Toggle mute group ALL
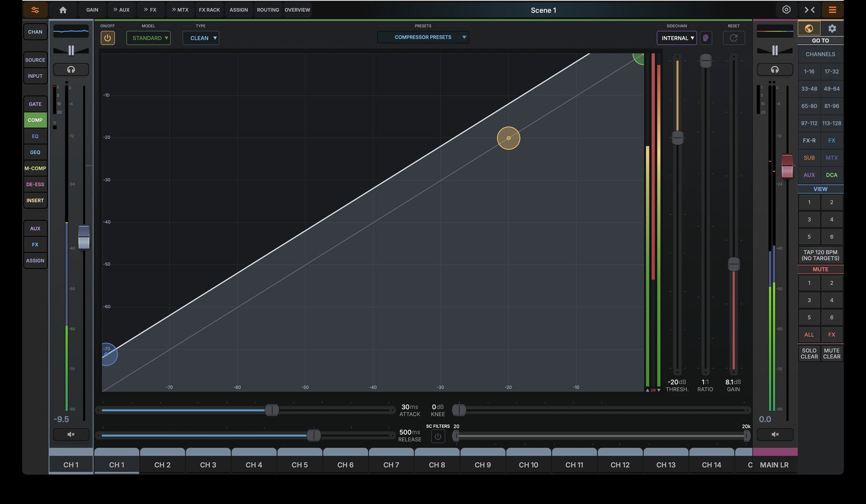Viewport: 866px width, 504px height. [x=809, y=335]
